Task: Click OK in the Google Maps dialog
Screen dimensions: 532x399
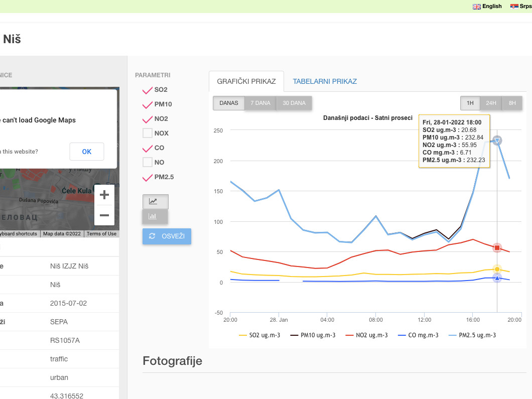Action: 87,152
